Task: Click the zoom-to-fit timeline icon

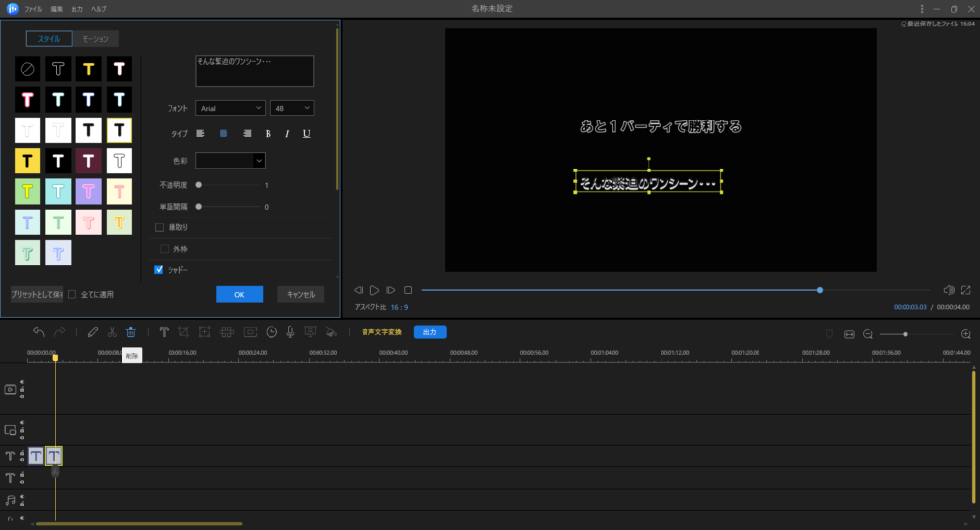Action: [849, 334]
